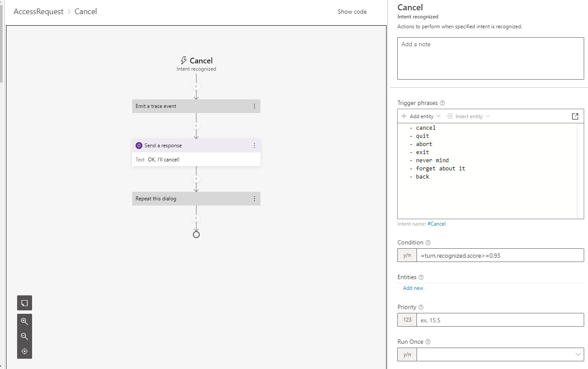The height and width of the screenshot is (369, 588).
Task: Reset the flow view with the fit icon
Action: tap(24, 351)
